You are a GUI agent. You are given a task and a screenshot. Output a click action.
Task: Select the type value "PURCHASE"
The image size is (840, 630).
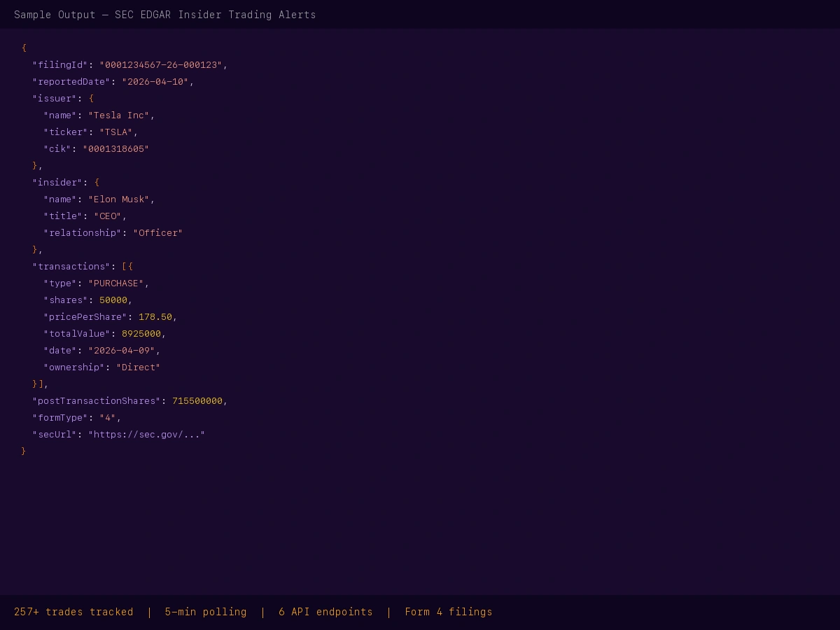click(116, 283)
